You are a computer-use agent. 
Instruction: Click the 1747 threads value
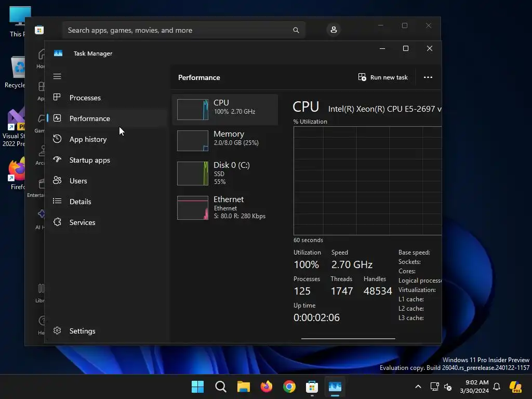tap(342, 291)
